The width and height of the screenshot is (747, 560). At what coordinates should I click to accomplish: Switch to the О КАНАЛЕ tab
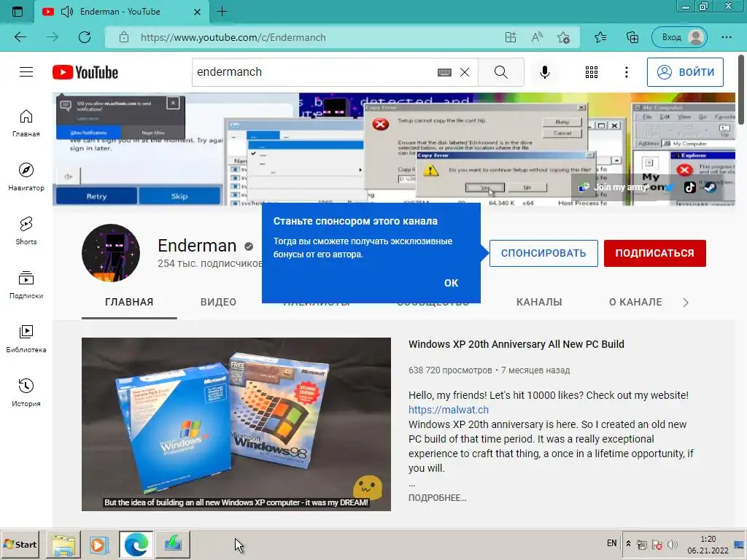coord(635,302)
